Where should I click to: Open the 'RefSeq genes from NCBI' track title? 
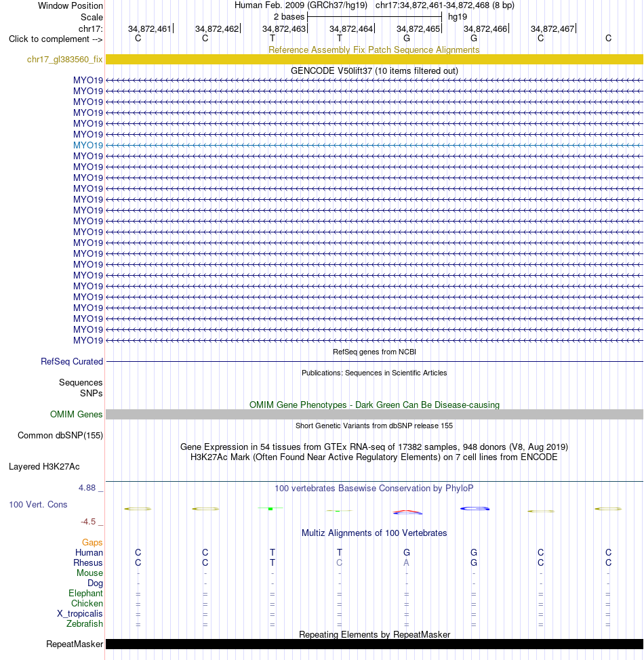pyautogui.click(x=374, y=352)
